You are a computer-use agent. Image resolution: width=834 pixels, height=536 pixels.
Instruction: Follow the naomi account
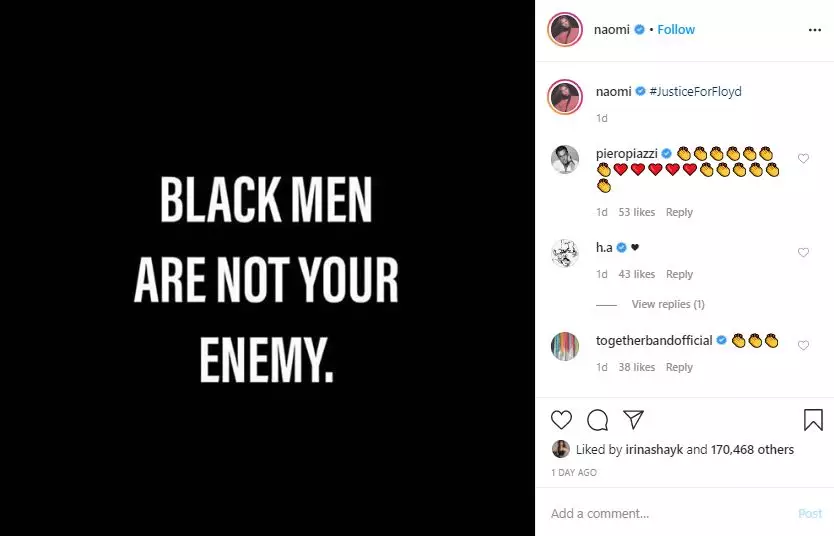click(676, 30)
